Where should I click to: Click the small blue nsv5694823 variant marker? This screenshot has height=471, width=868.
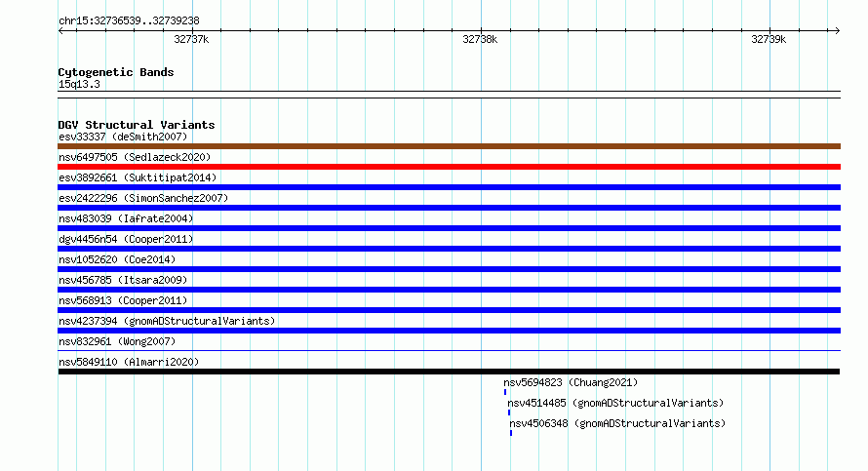point(505,392)
